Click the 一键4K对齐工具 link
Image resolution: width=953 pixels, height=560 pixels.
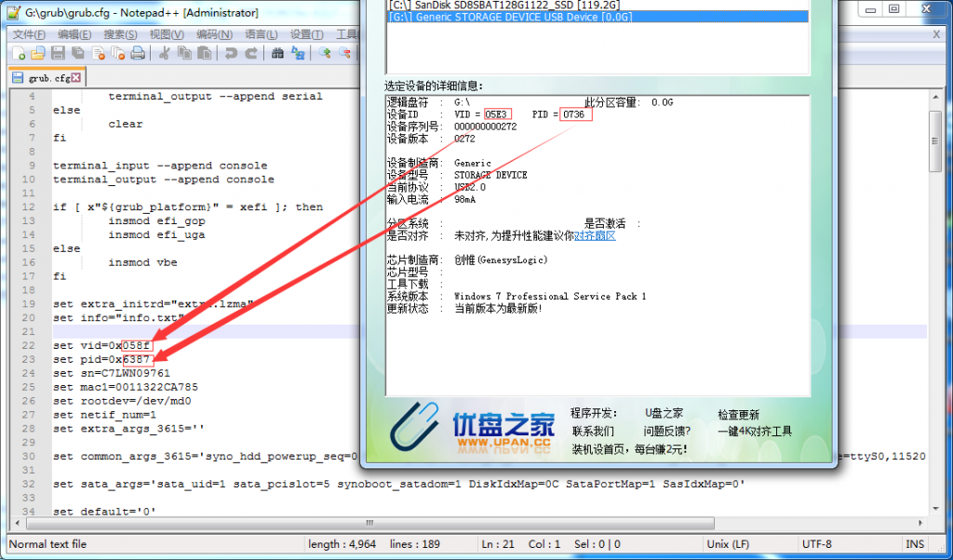755,432
